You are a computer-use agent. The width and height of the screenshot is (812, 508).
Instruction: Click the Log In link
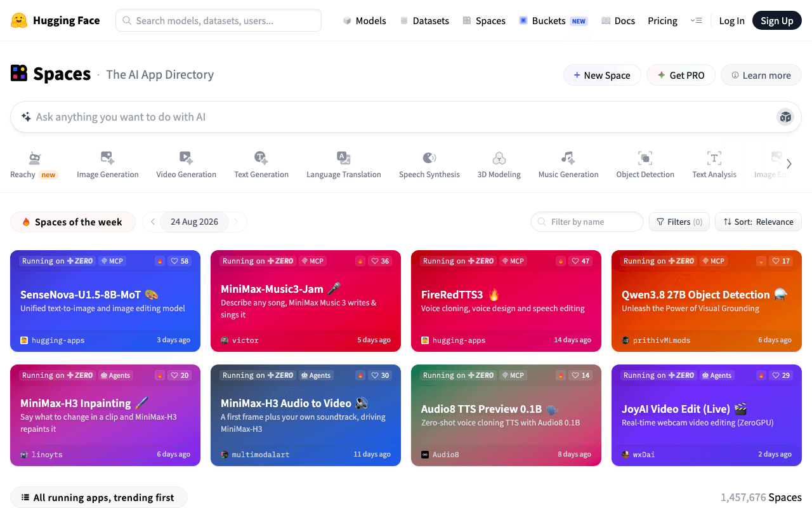(x=731, y=20)
